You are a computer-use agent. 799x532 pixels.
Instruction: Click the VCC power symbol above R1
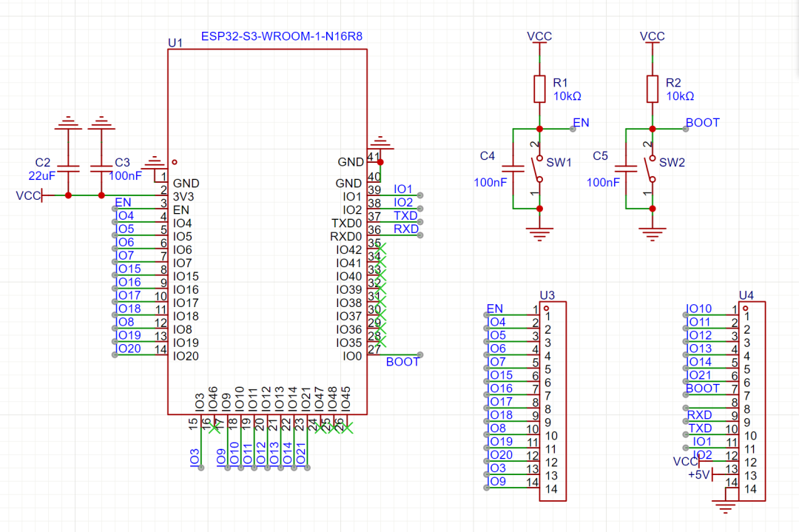(539, 37)
